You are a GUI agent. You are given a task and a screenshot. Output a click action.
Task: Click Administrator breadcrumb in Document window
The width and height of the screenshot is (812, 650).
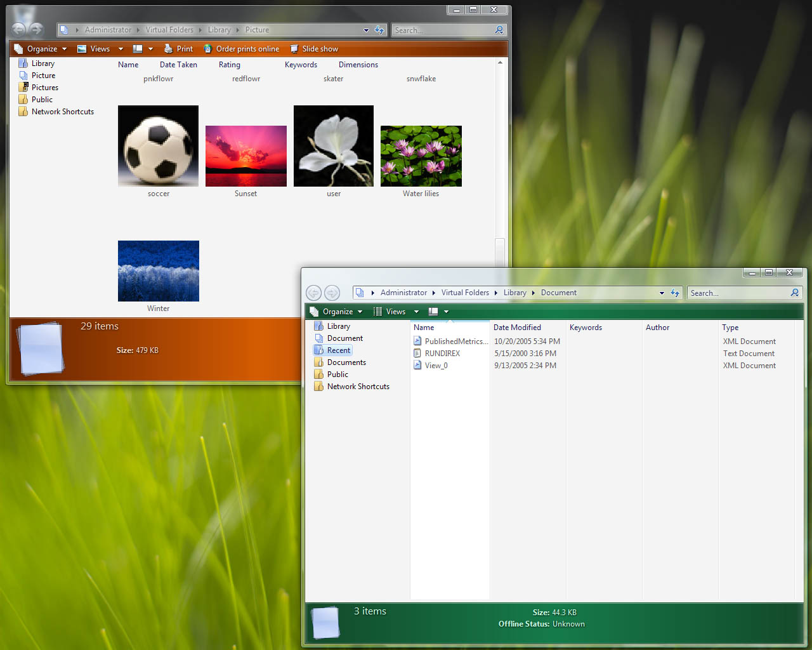click(403, 293)
